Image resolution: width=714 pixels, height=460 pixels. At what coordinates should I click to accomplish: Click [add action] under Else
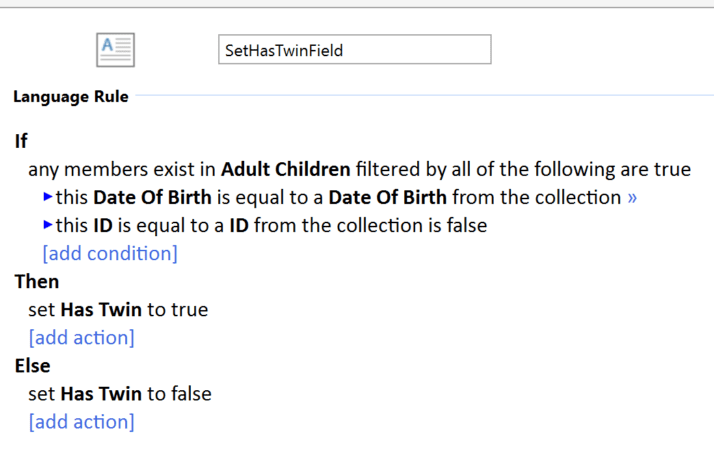[x=81, y=422]
